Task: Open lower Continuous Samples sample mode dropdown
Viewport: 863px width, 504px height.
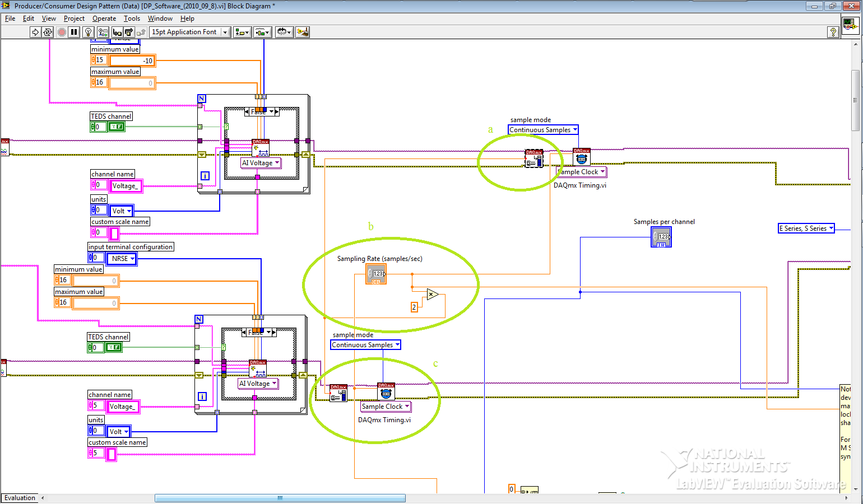Action: 365,345
